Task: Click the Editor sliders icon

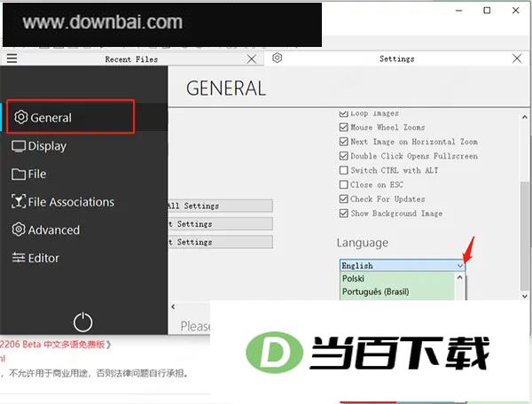Action: 19,258
